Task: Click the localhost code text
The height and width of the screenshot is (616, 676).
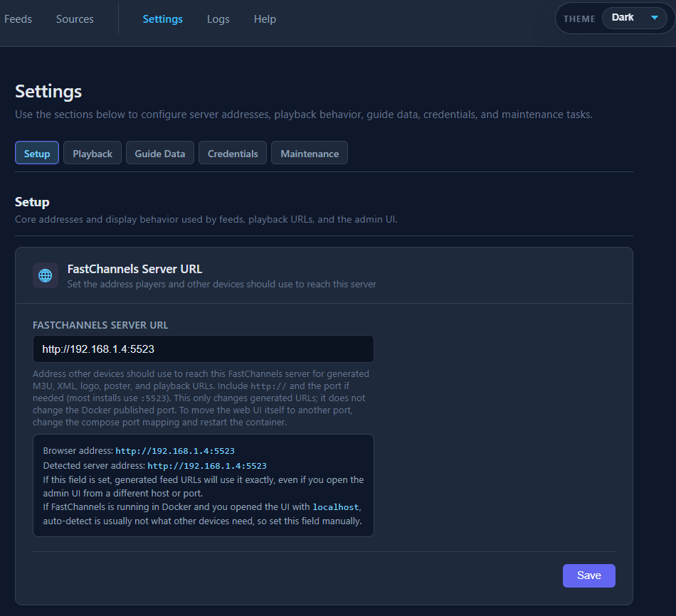Action: (x=335, y=507)
